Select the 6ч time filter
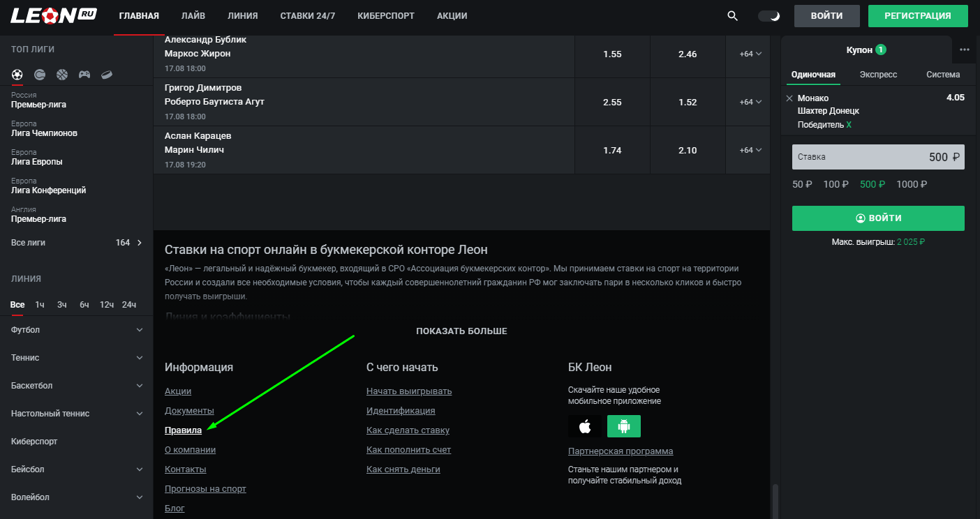 pyautogui.click(x=84, y=305)
